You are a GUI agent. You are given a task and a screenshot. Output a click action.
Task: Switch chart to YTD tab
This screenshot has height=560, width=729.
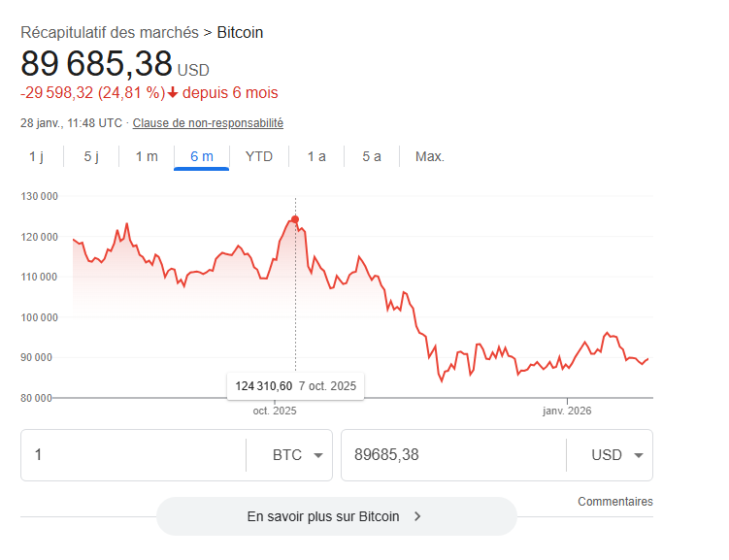[x=259, y=156]
